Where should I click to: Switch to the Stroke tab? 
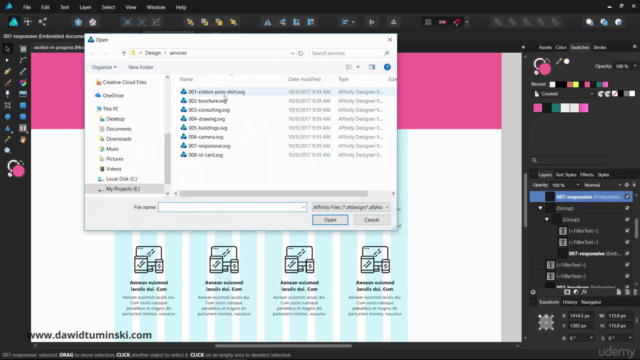click(599, 47)
